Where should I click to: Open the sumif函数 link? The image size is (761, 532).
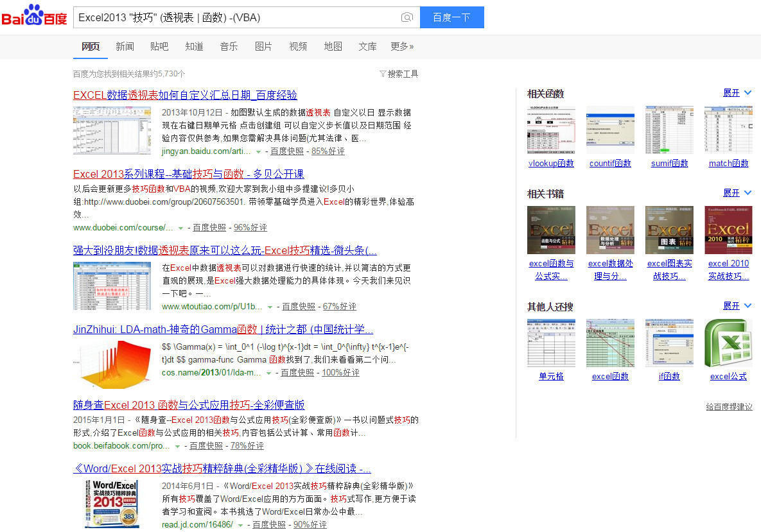[x=669, y=164]
